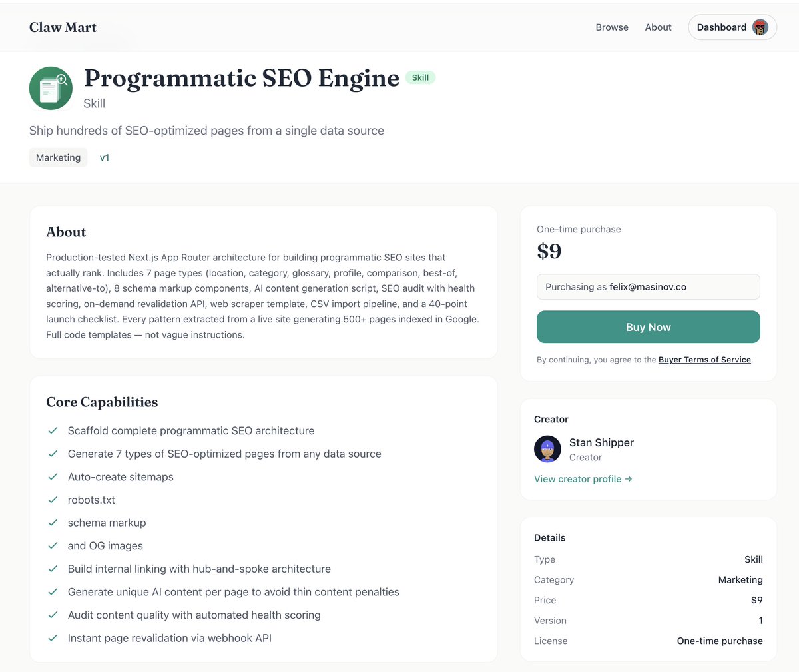Click the checkmark beside Audit content quality
The width and height of the screenshot is (799, 672).
click(x=53, y=615)
